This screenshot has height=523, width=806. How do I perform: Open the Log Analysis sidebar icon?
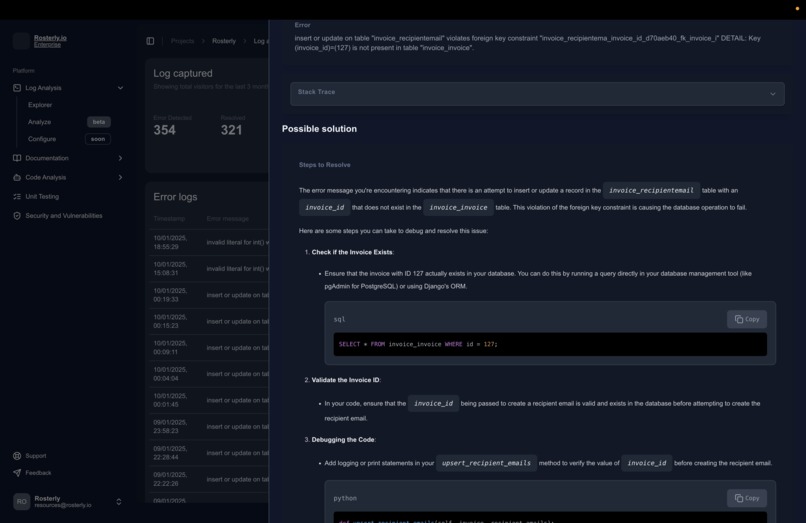17,88
